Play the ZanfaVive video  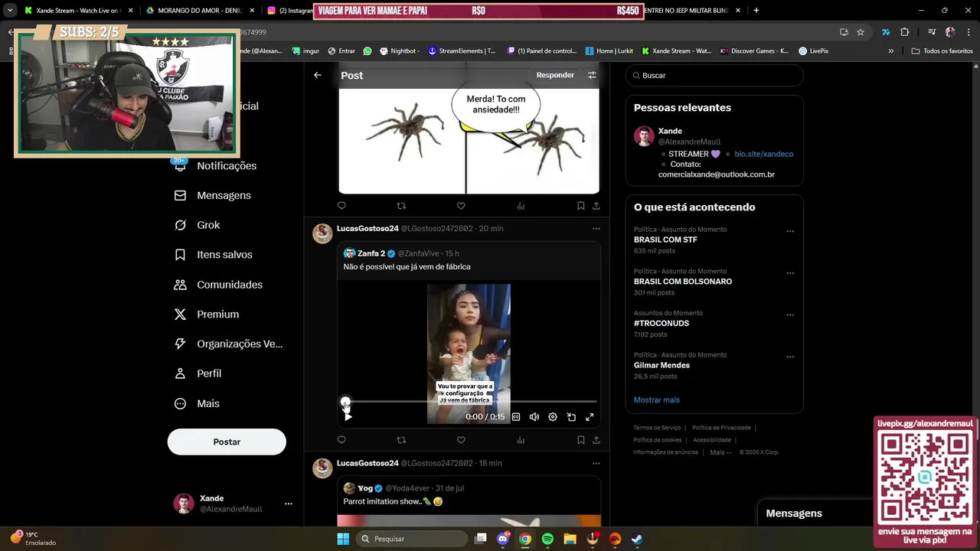click(x=348, y=417)
